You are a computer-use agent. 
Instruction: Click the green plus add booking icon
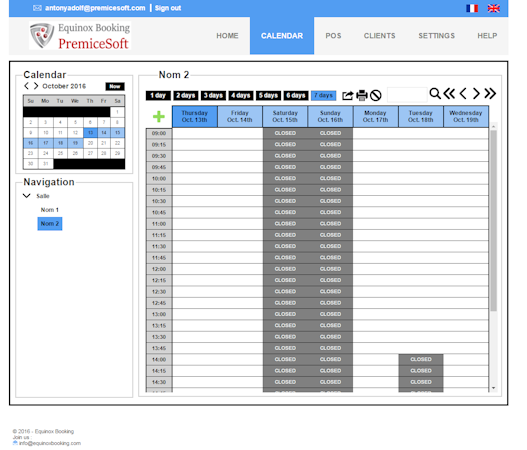[x=159, y=117]
